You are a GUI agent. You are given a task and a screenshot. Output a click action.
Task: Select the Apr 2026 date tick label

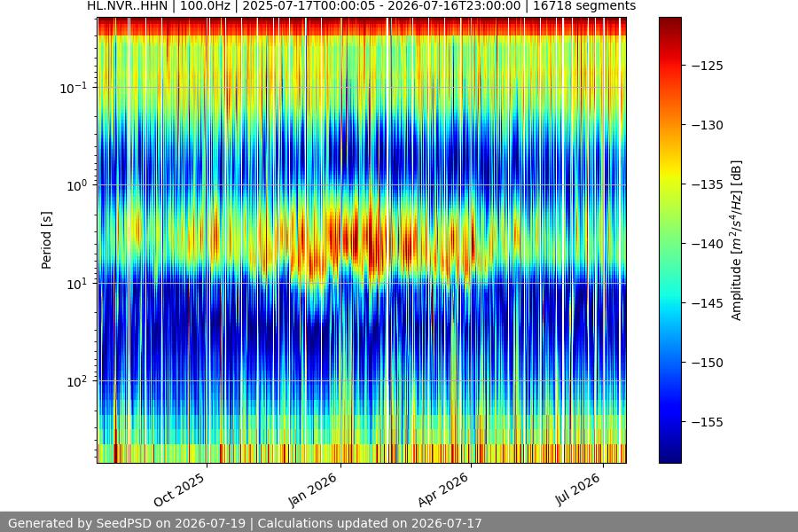442,489
